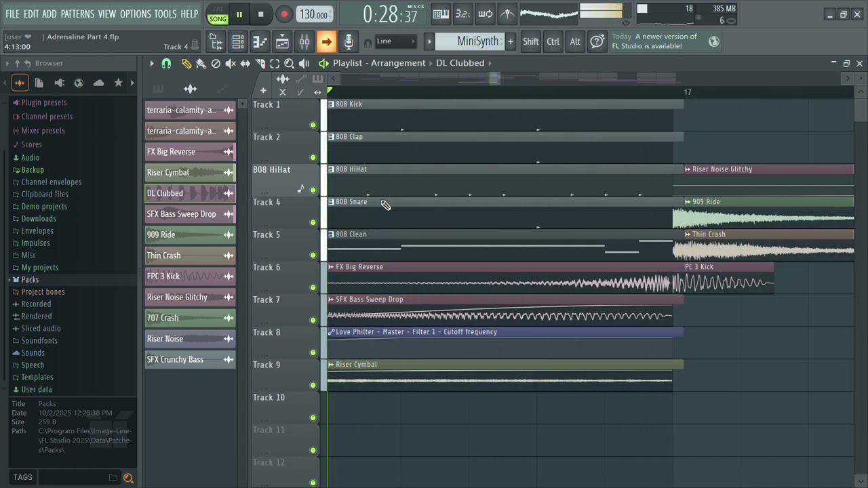Show the Online library globe tab
The width and height of the screenshot is (868, 488).
click(79, 83)
